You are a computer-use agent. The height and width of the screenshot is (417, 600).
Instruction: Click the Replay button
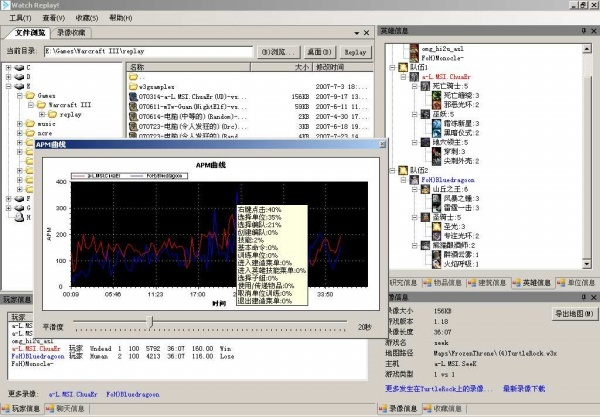click(x=354, y=50)
